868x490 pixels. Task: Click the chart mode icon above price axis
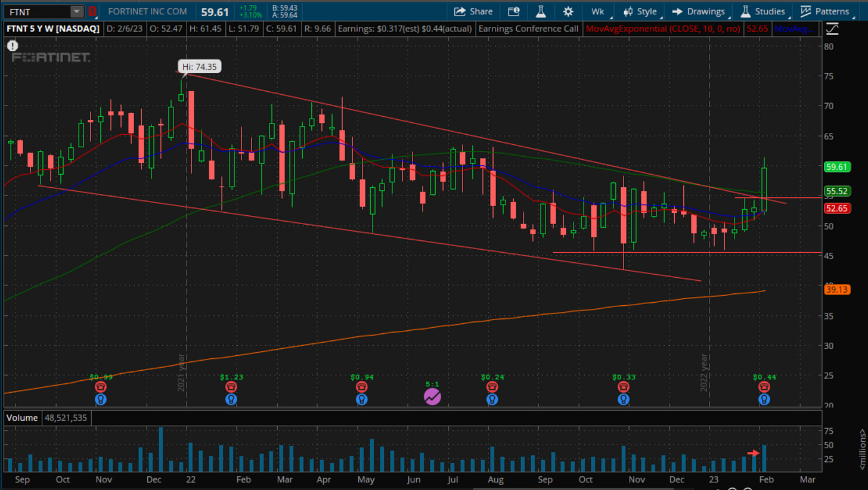point(832,28)
